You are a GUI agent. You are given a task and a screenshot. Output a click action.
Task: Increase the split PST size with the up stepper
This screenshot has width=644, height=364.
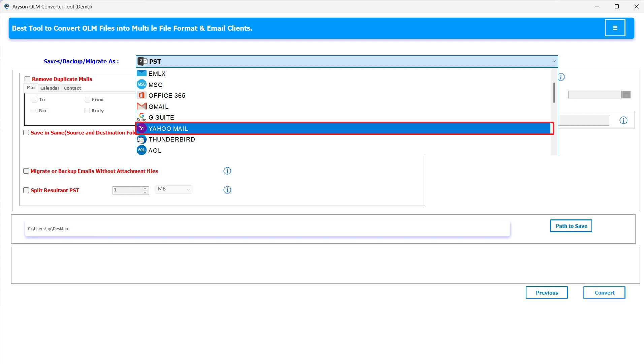click(145, 188)
